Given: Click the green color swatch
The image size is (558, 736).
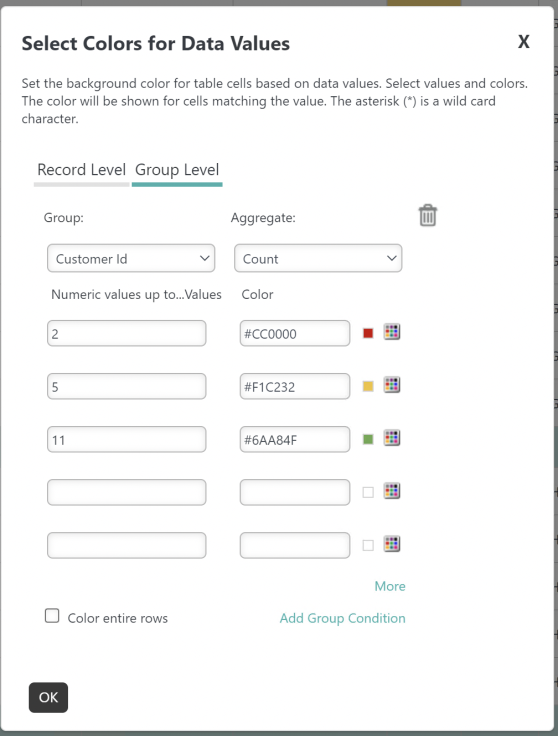Looking at the screenshot, I should click(x=368, y=439).
